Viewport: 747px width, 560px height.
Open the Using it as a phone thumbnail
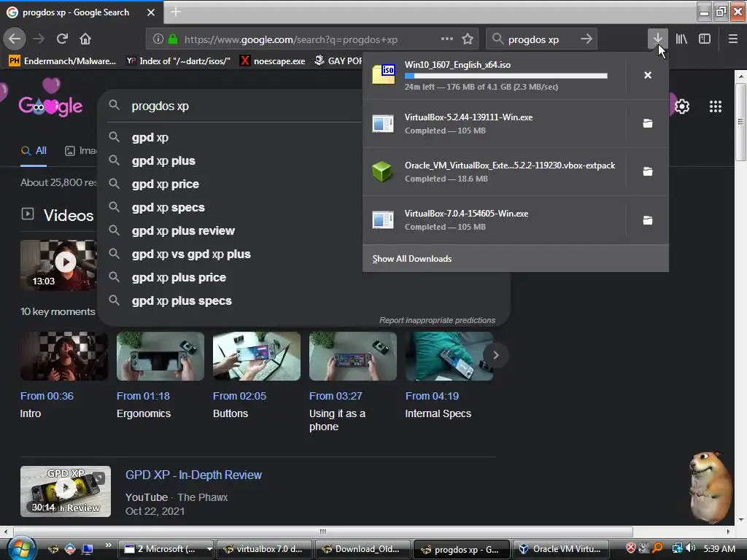point(353,356)
